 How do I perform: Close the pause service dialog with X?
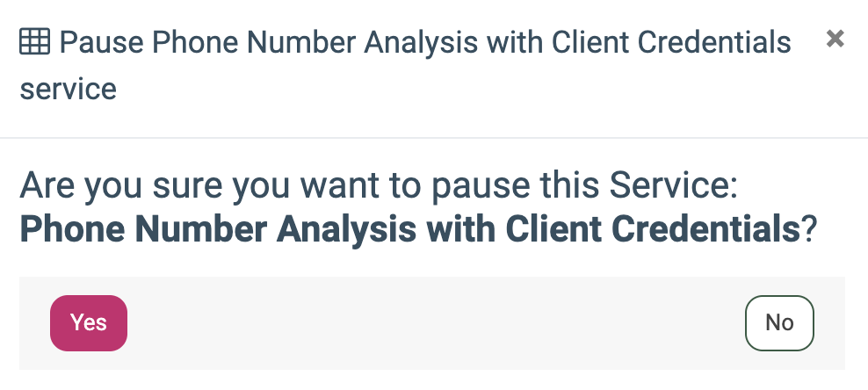pos(835,39)
